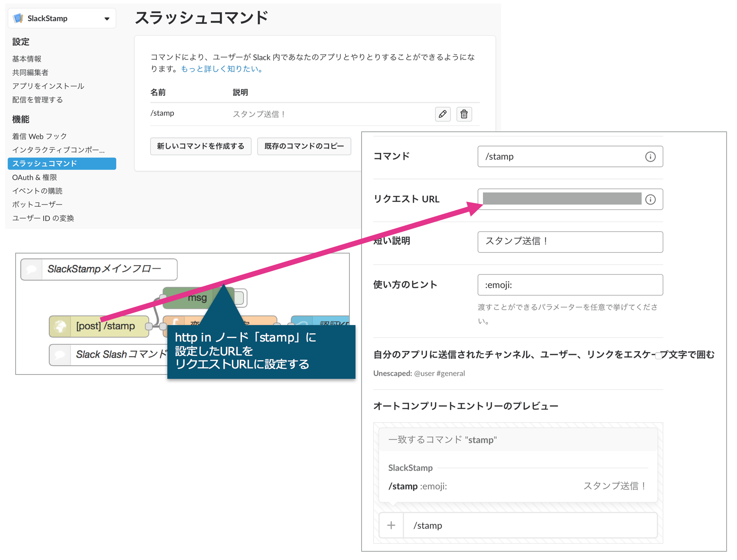Image resolution: width=737 pixels, height=560 pixels.
Task: Click the 名前 column header
Action: tap(158, 92)
